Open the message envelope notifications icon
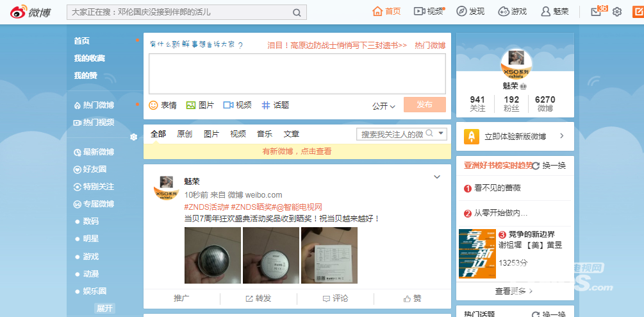Viewport: 644px width, 317px height. tap(596, 12)
